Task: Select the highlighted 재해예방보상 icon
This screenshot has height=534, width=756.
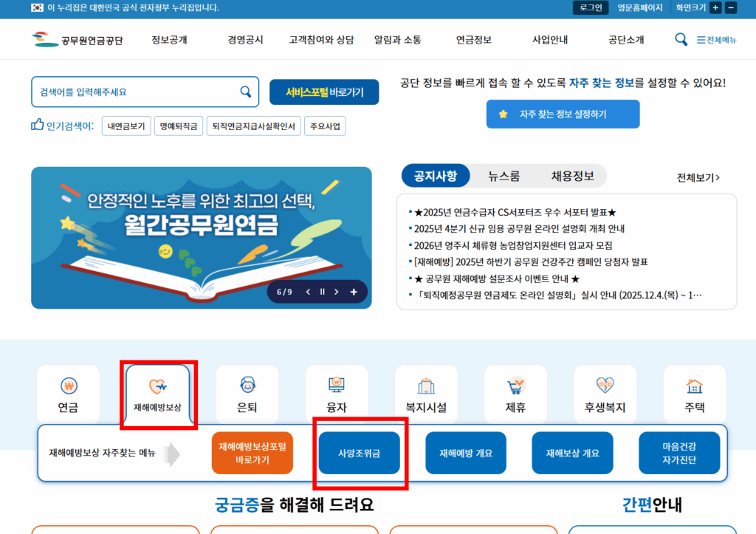Action: tap(157, 394)
